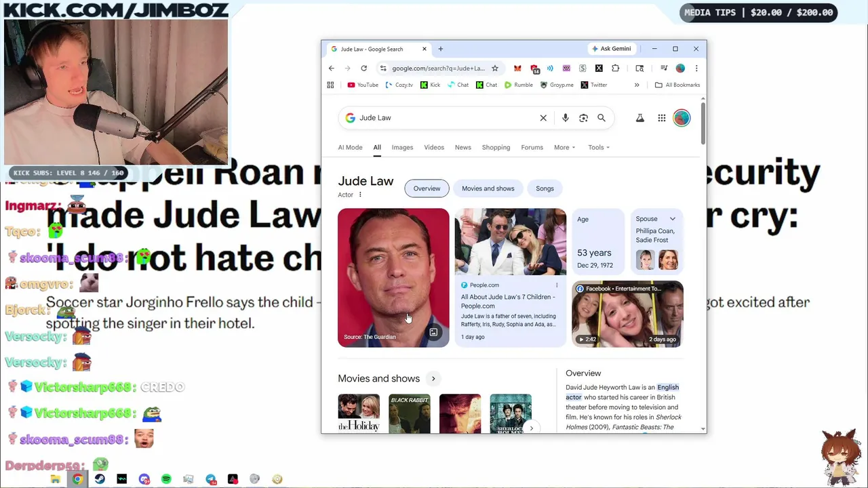Switch to the Forums results tab
The width and height of the screenshot is (868, 488).
coord(532,147)
